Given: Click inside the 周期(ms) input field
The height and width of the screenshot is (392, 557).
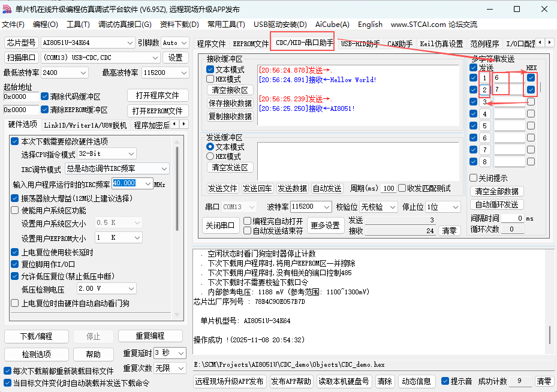Looking at the screenshot, I should pyautogui.click(x=389, y=188).
